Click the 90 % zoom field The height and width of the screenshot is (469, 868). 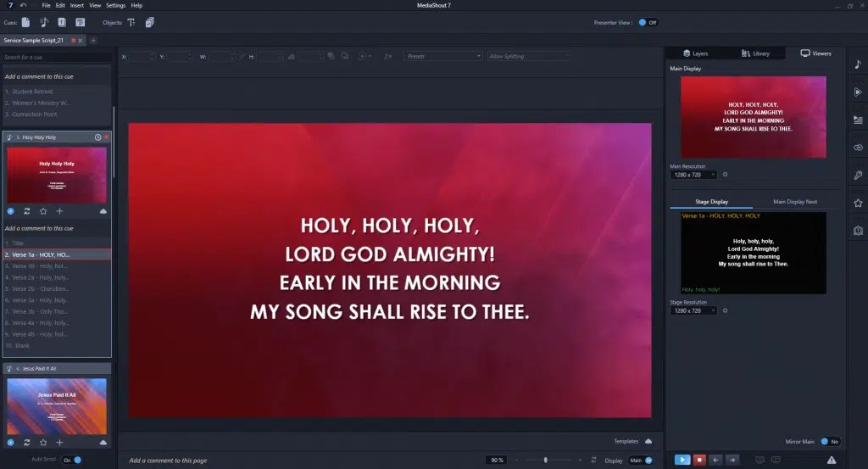click(497, 461)
